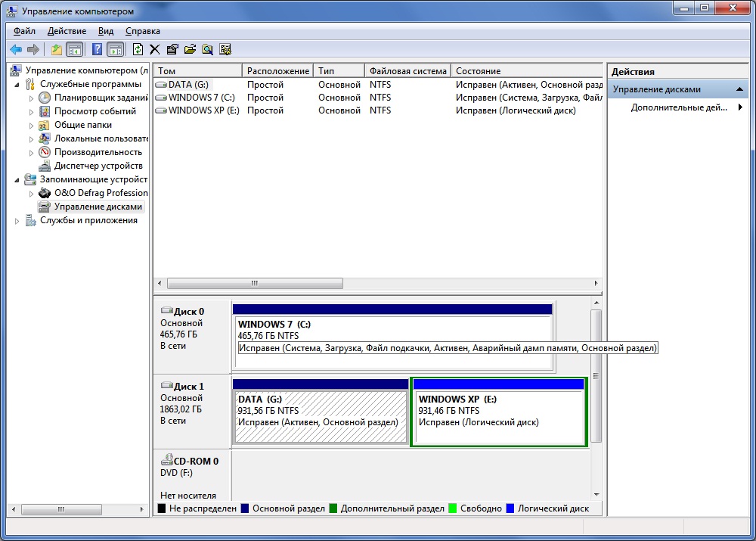Click the Properties icon in toolbar
Image resolution: width=756 pixels, height=541 pixels.
172,49
